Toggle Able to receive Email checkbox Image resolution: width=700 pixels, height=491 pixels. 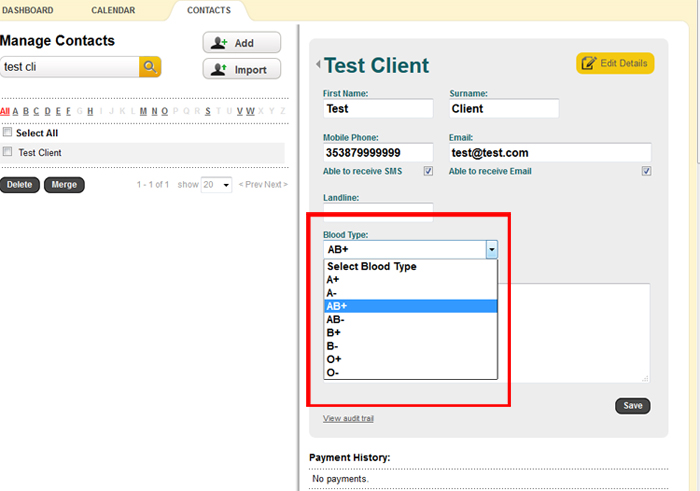pyautogui.click(x=646, y=171)
